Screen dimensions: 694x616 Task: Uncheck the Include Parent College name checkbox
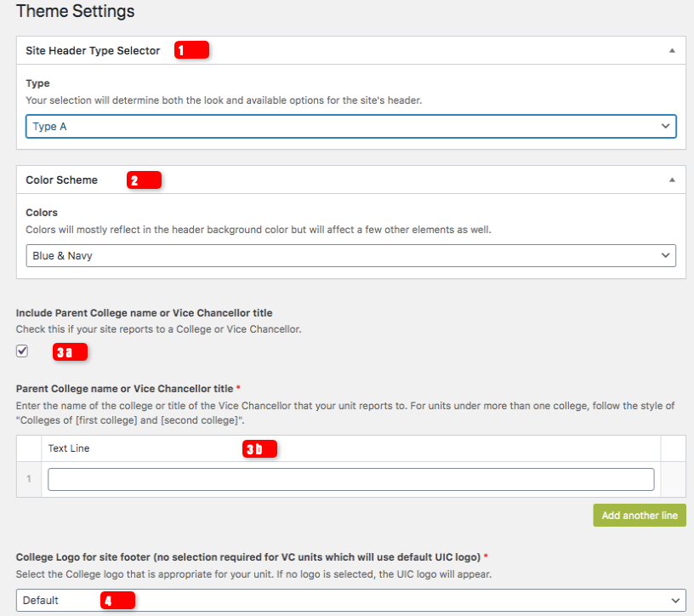[21, 351]
